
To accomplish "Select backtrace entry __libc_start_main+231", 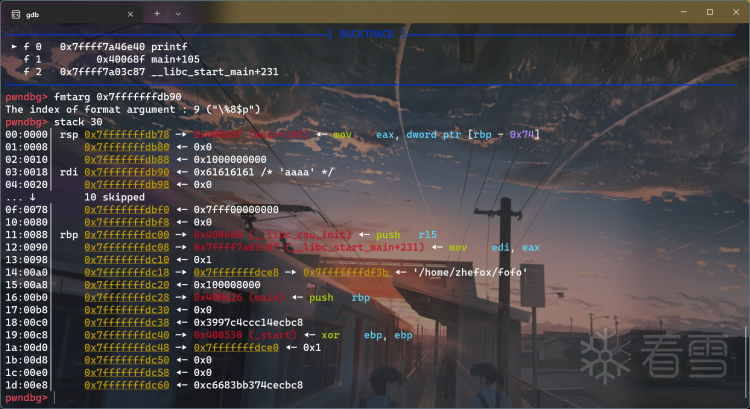I will click(x=215, y=72).
